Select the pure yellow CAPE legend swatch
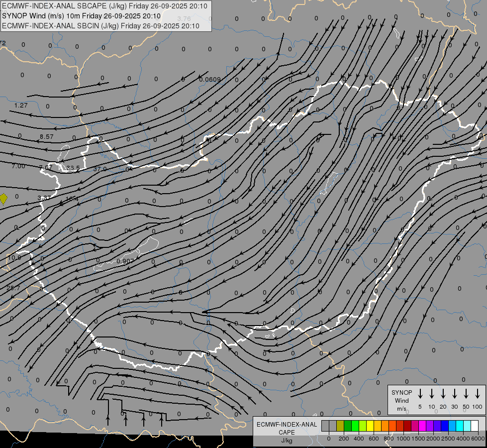The width and height of the screenshot is (487, 448). (370, 426)
